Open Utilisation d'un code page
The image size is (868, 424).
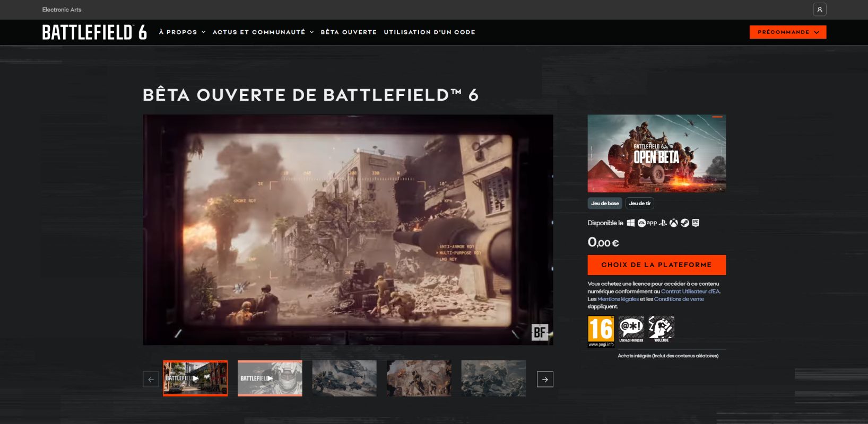[x=429, y=32]
